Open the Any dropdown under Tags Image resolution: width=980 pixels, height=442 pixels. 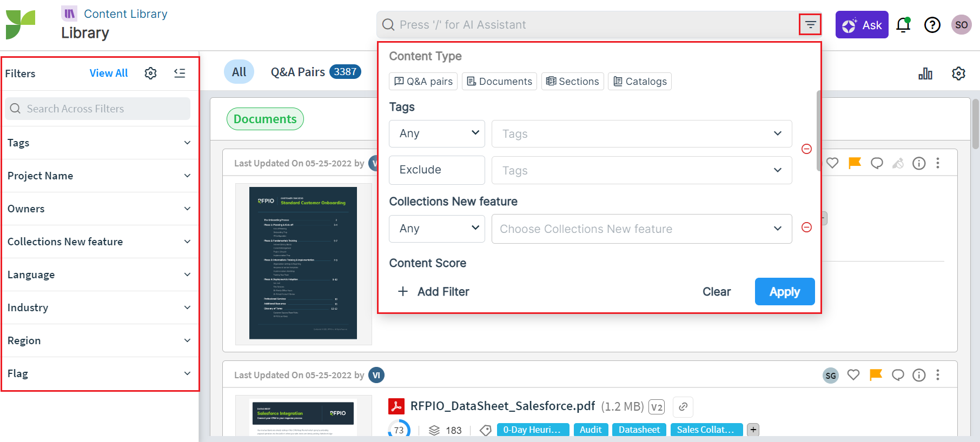coord(437,133)
